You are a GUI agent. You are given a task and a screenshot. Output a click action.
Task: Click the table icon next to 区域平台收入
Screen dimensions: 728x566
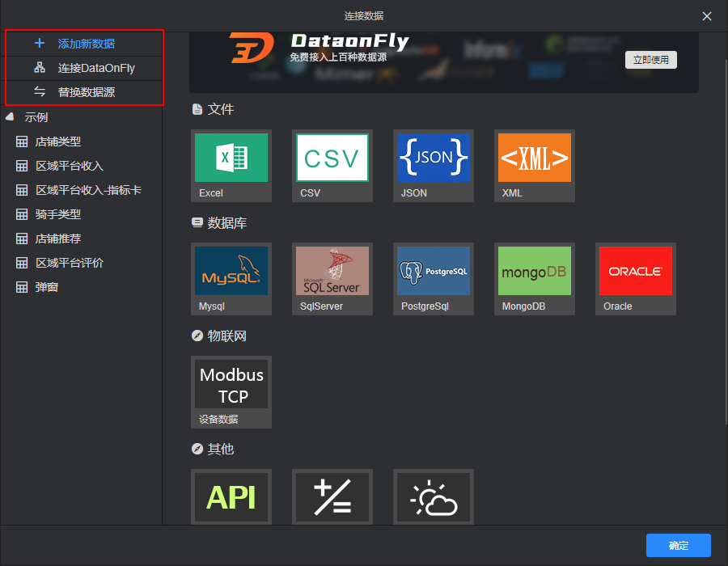pyautogui.click(x=22, y=166)
